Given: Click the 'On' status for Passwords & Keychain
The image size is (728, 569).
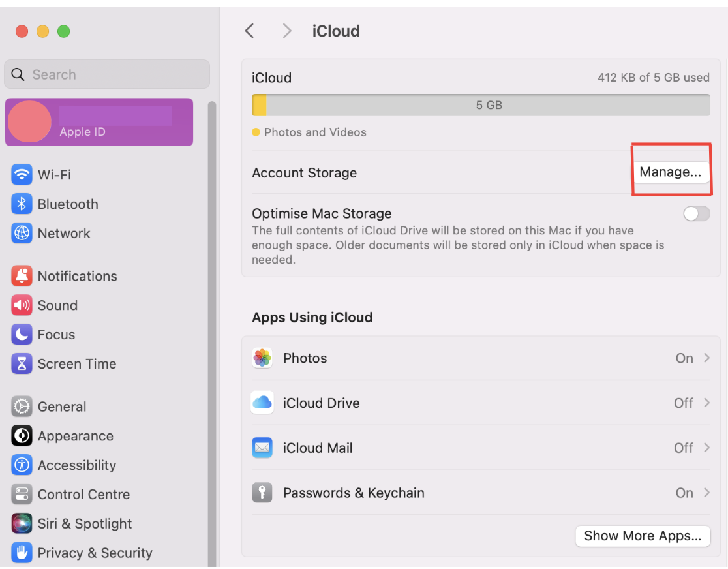Looking at the screenshot, I should (x=684, y=493).
